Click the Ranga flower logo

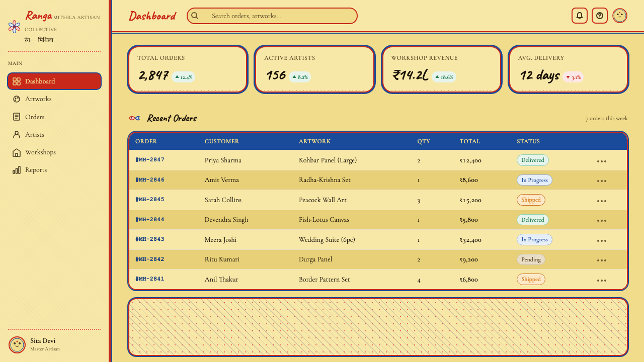click(14, 27)
